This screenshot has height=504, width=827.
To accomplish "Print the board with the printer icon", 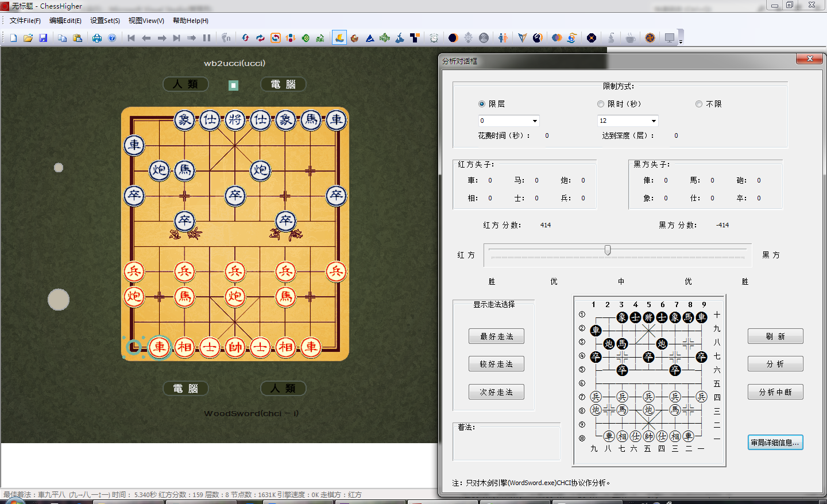I will pos(97,38).
